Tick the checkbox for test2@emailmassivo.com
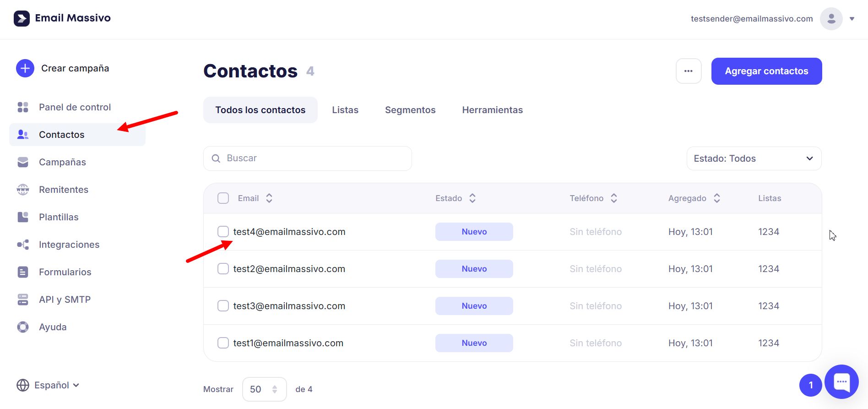The height and width of the screenshot is (409, 868). pos(223,269)
